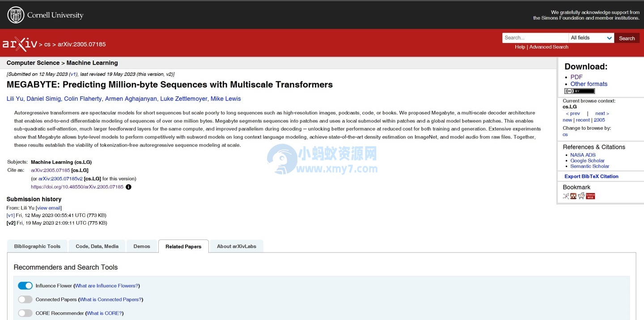The height and width of the screenshot is (320, 644).
Task: Open the Code, Data, Media tab
Action: pyautogui.click(x=97, y=246)
